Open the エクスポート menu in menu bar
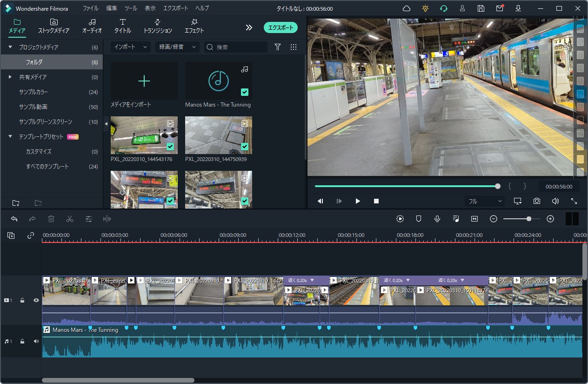 tap(176, 8)
